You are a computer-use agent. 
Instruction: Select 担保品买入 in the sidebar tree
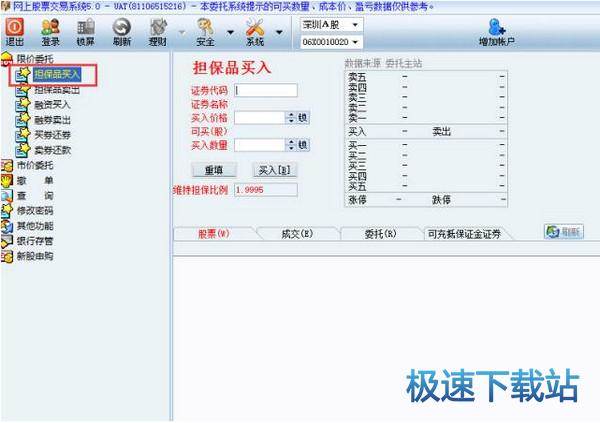57,73
